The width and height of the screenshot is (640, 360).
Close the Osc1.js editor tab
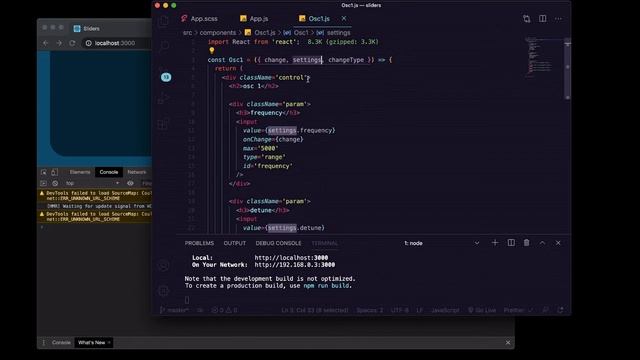(344, 18)
